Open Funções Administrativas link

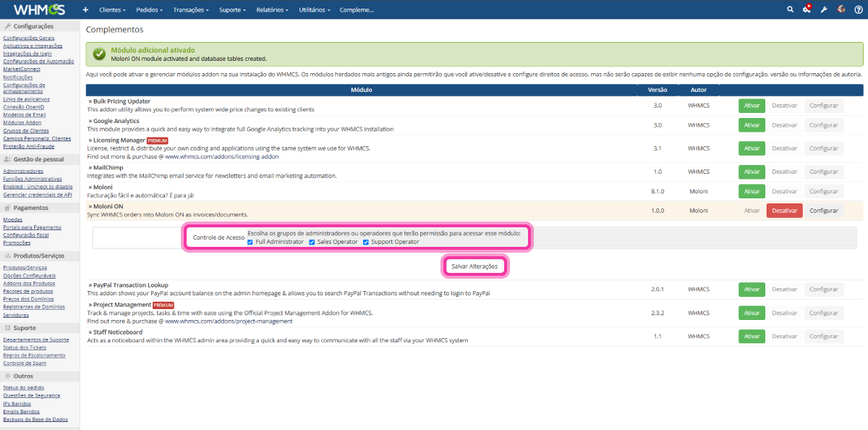(x=33, y=179)
